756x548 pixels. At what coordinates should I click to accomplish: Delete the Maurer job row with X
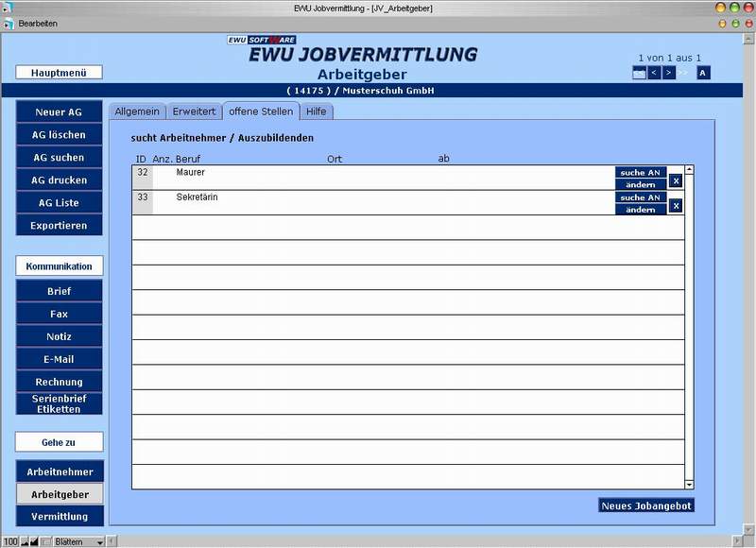(676, 180)
